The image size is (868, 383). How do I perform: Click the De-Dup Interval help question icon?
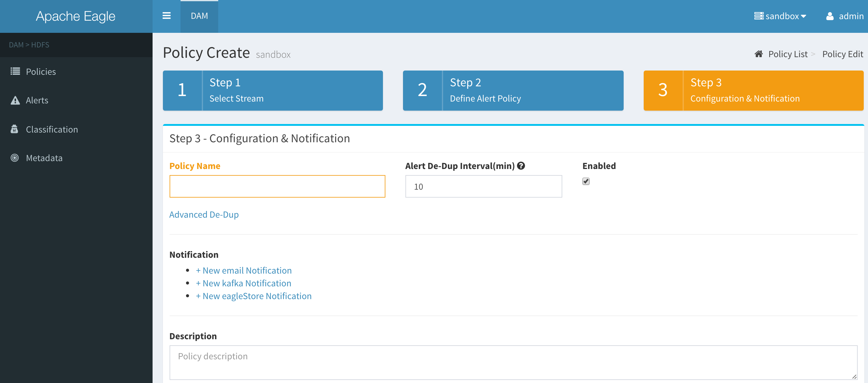[x=521, y=166]
